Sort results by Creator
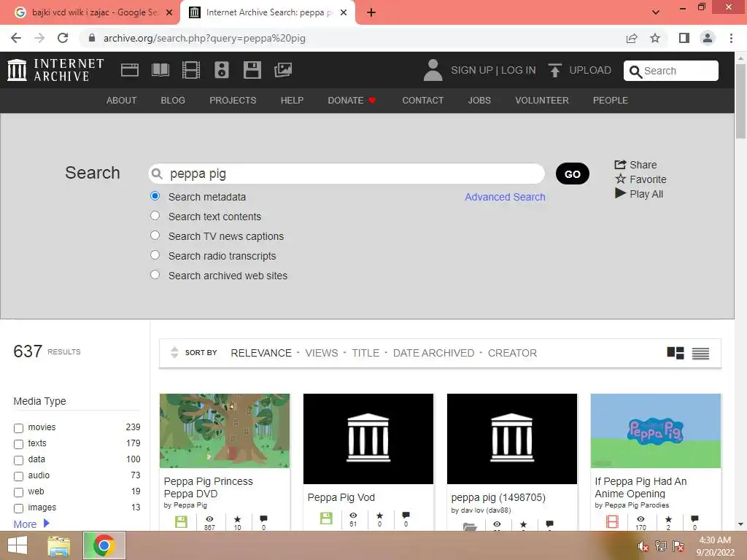 click(x=512, y=353)
